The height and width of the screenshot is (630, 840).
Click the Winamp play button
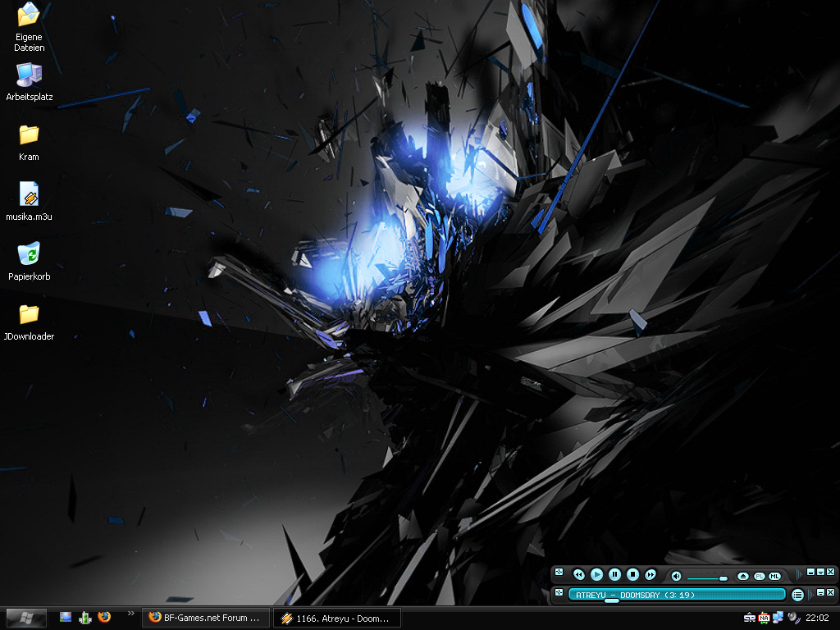coord(597,574)
